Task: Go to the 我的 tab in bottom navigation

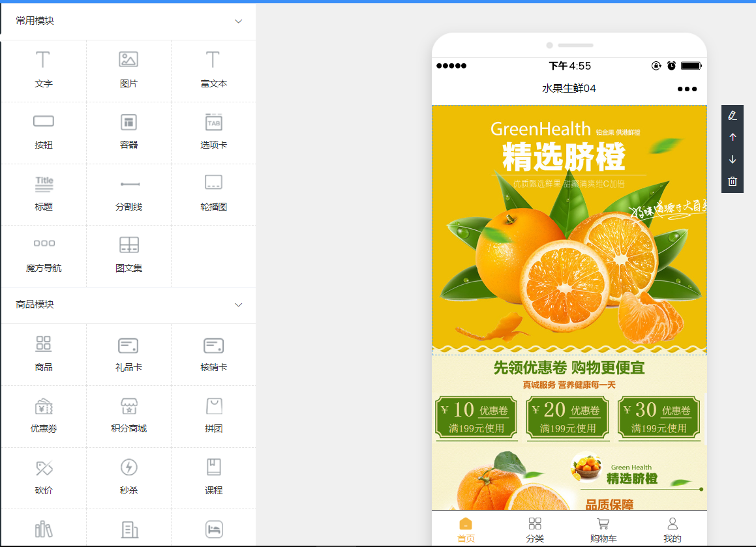Action: 672,529
